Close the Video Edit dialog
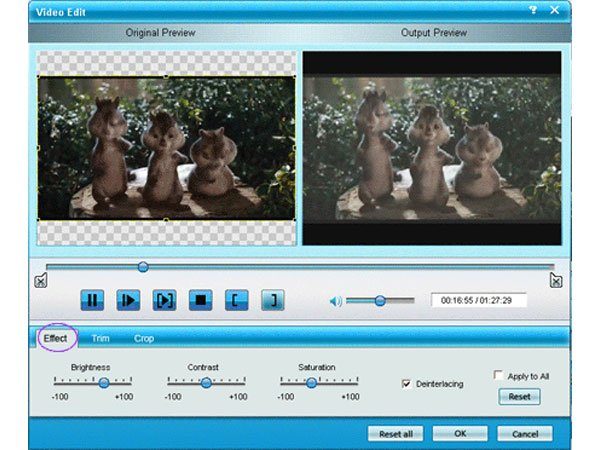This screenshot has height=450, width=600. pyautogui.click(x=554, y=10)
